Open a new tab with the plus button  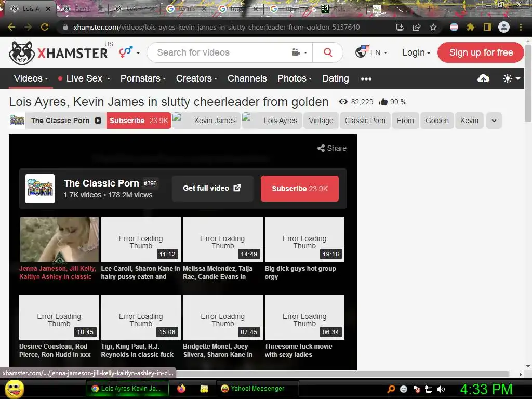[x=430, y=9]
